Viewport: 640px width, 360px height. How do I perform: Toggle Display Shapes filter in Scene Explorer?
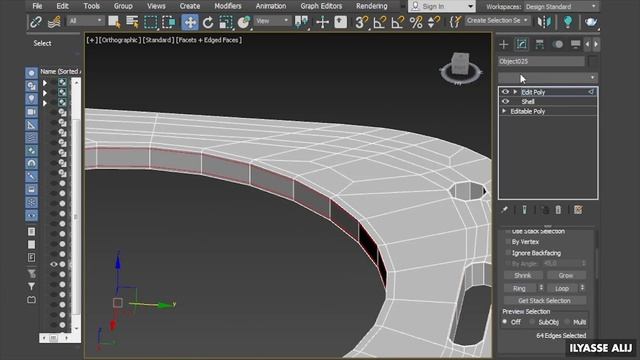[x=31, y=86]
